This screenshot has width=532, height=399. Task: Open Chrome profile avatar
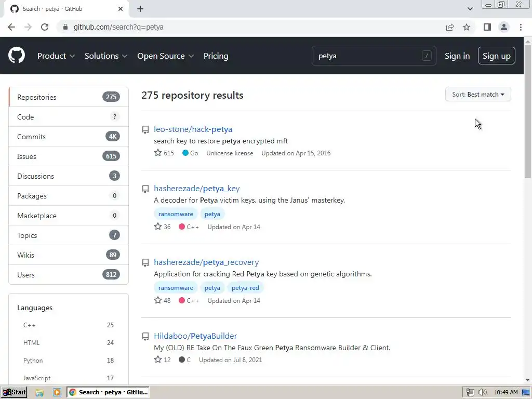(504, 27)
